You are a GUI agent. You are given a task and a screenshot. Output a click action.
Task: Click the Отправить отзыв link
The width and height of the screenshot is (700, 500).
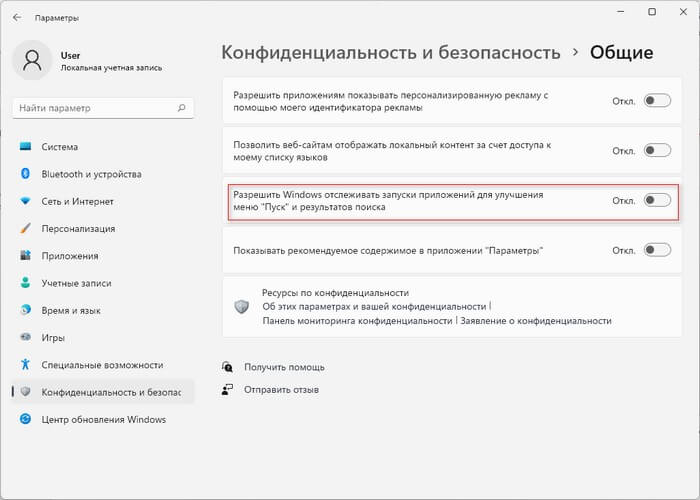pyautogui.click(x=281, y=390)
